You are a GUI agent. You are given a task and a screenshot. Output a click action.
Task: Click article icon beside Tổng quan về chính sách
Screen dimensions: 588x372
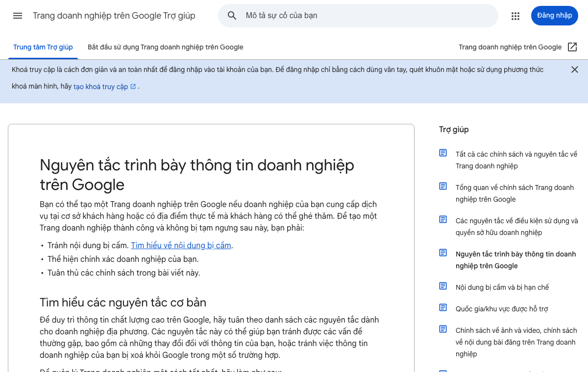click(x=443, y=186)
